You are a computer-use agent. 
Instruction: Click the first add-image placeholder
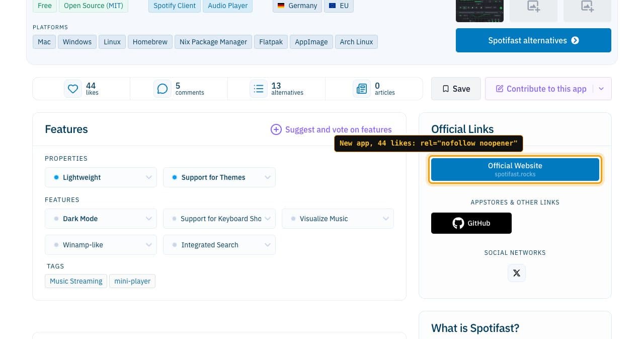[x=533, y=7]
